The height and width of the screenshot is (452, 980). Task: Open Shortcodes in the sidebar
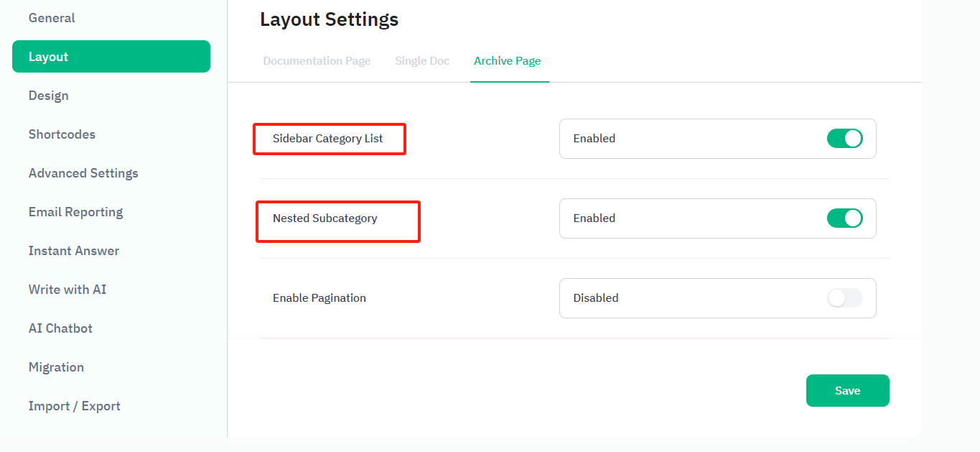click(x=62, y=134)
